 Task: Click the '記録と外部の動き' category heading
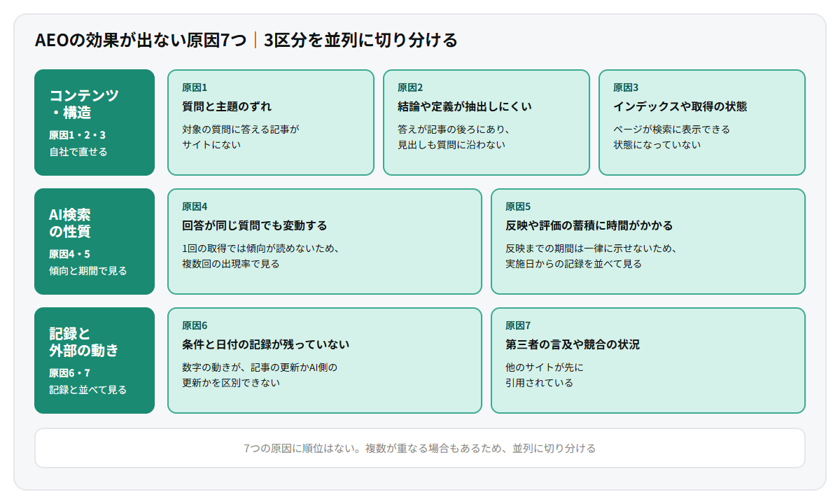tap(84, 342)
